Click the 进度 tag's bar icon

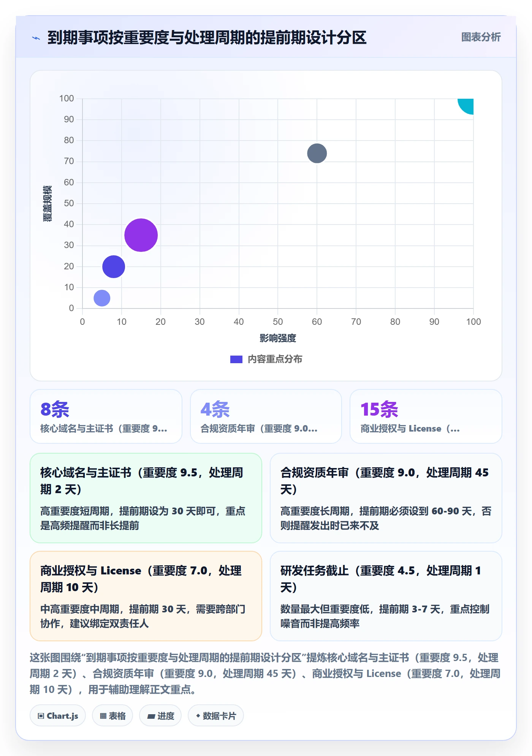coord(151,716)
